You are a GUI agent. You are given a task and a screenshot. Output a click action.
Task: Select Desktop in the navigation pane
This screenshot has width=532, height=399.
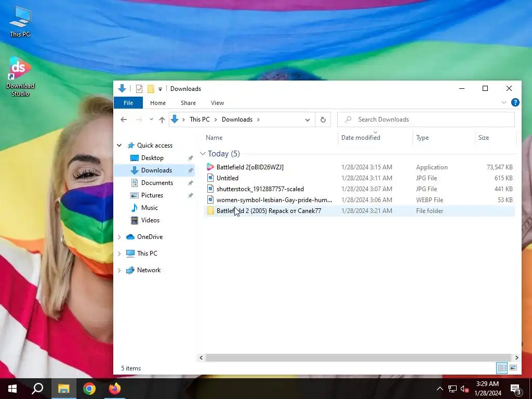[152, 158]
